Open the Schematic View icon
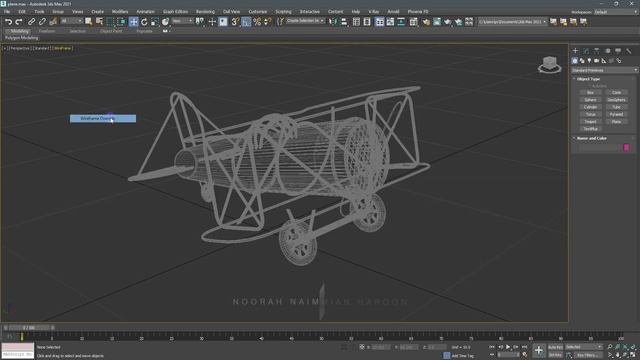 401,22
